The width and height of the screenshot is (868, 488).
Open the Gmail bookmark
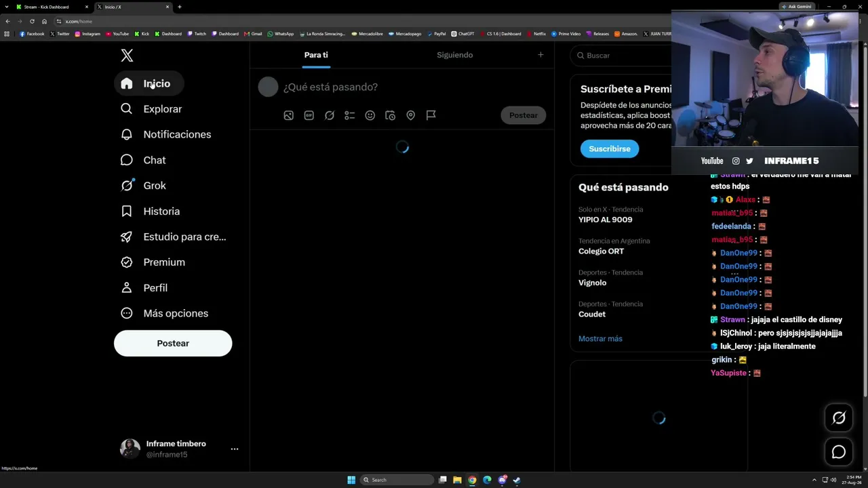pos(253,34)
